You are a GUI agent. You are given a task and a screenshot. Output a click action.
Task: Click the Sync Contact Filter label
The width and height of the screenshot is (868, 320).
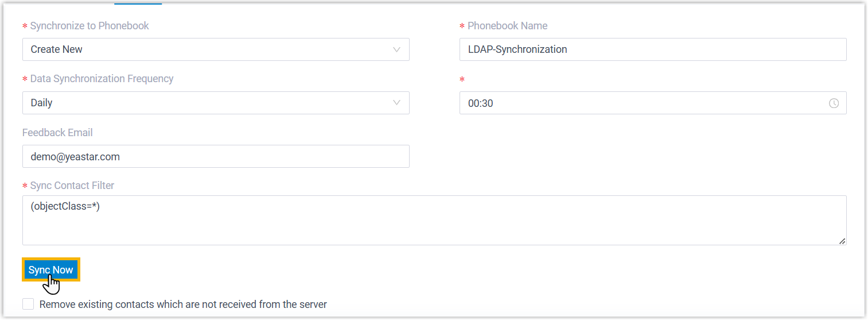pos(72,186)
